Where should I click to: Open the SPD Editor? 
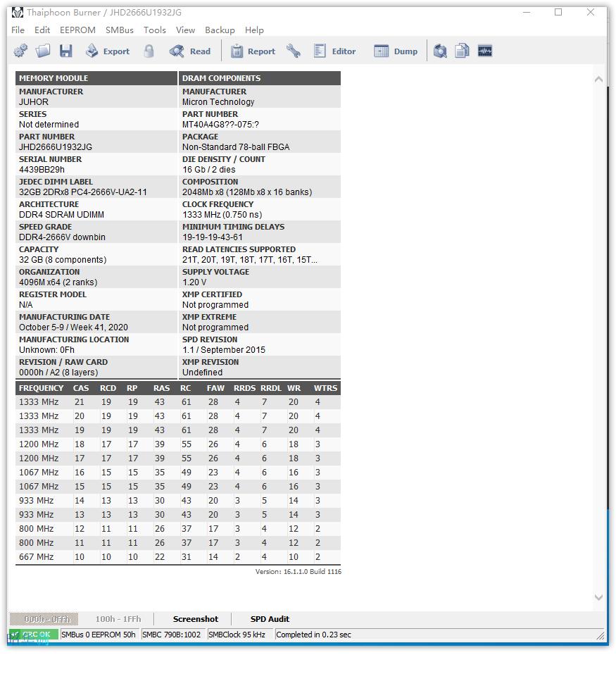click(335, 51)
